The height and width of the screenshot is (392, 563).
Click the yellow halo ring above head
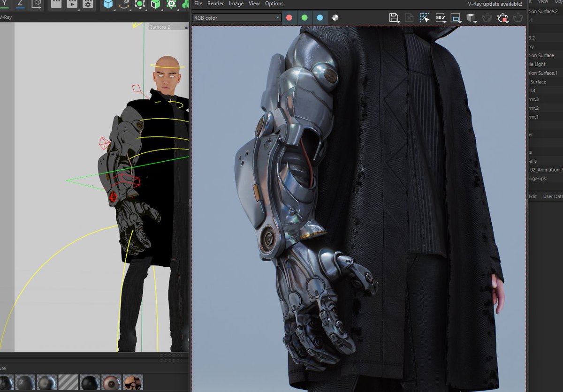tap(167, 67)
